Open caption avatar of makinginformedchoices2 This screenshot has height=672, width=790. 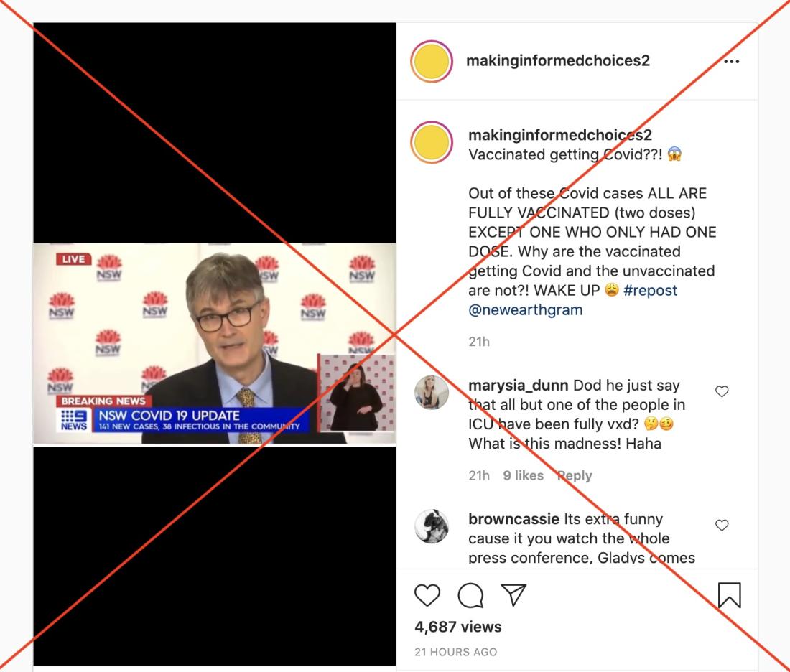point(432,143)
